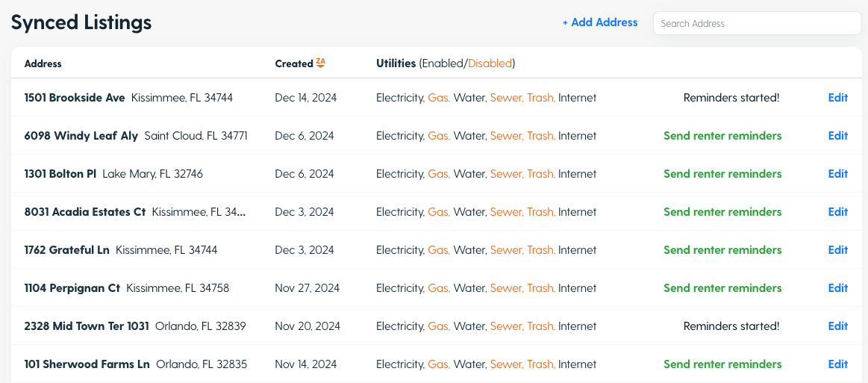Edit the 8031 Acadia Estates Ct listing
The height and width of the screenshot is (383, 868).
837,212
